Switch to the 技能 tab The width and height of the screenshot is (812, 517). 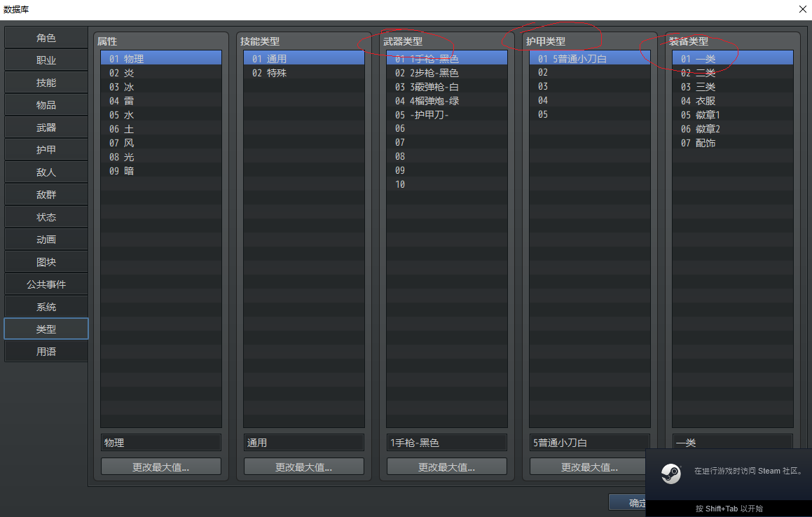coord(46,83)
